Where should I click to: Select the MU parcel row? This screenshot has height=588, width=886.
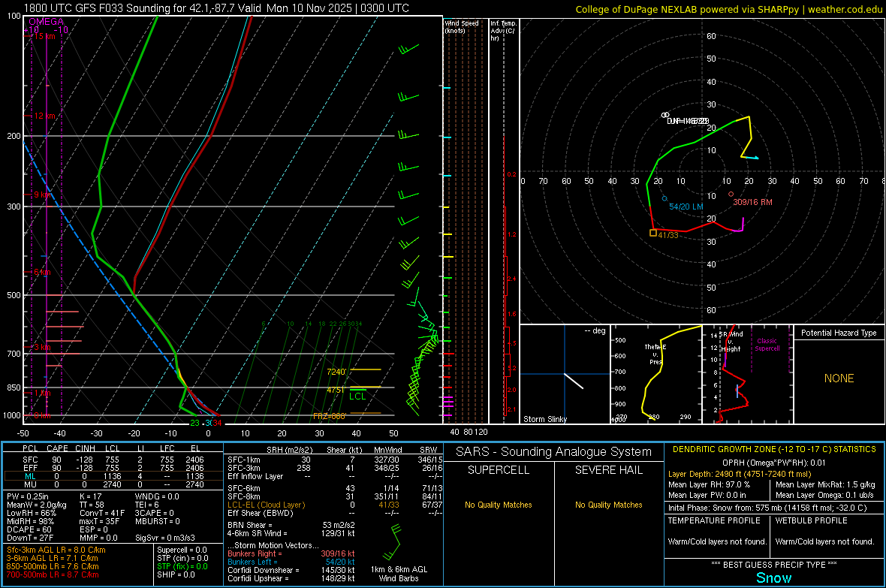pos(113,484)
